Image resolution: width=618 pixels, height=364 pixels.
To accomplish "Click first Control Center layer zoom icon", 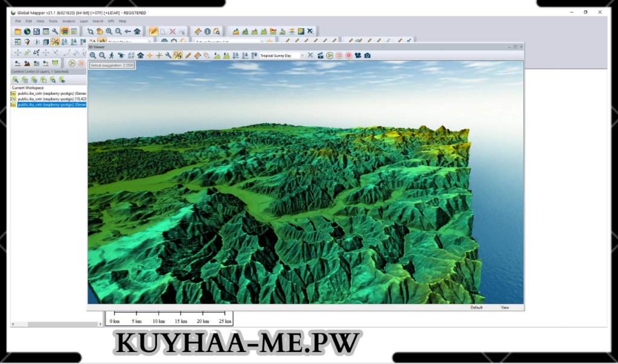I will [x=15, y=80].
